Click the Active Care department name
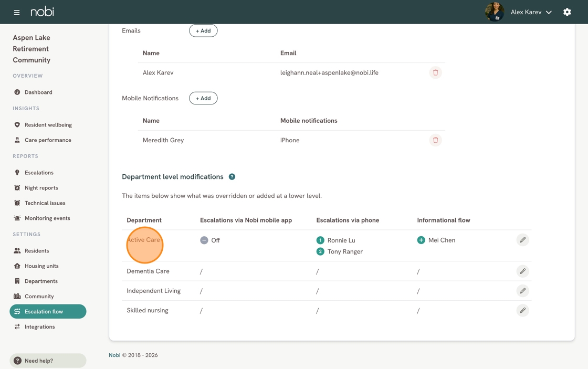Screen dimensions: 588x369 (143, 240)
